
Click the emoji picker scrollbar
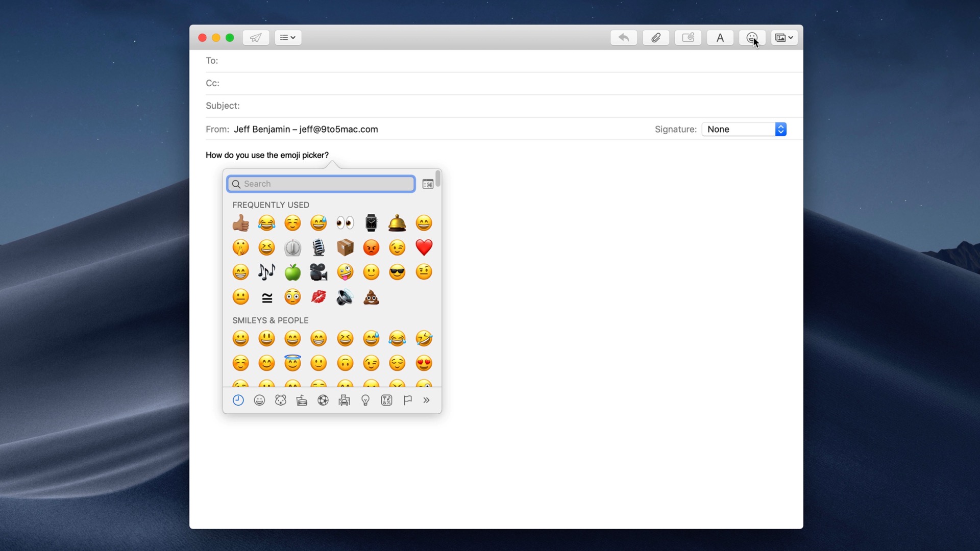438,179
